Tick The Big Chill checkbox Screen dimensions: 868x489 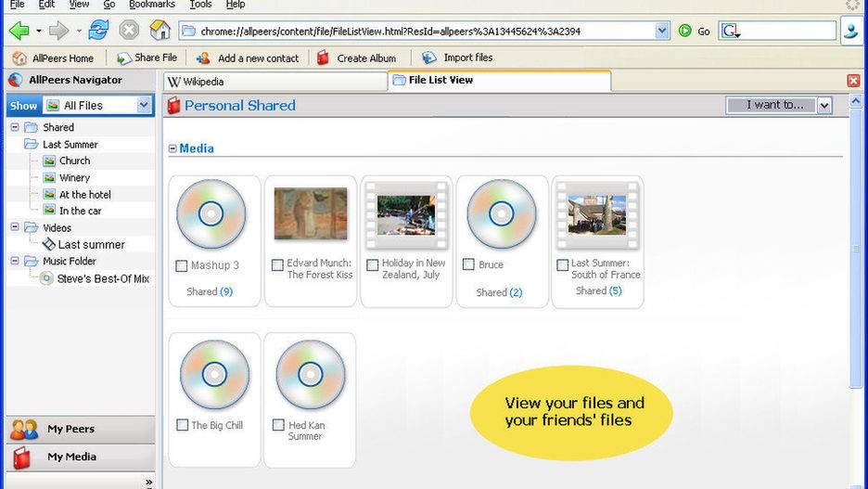pos(182,425)
